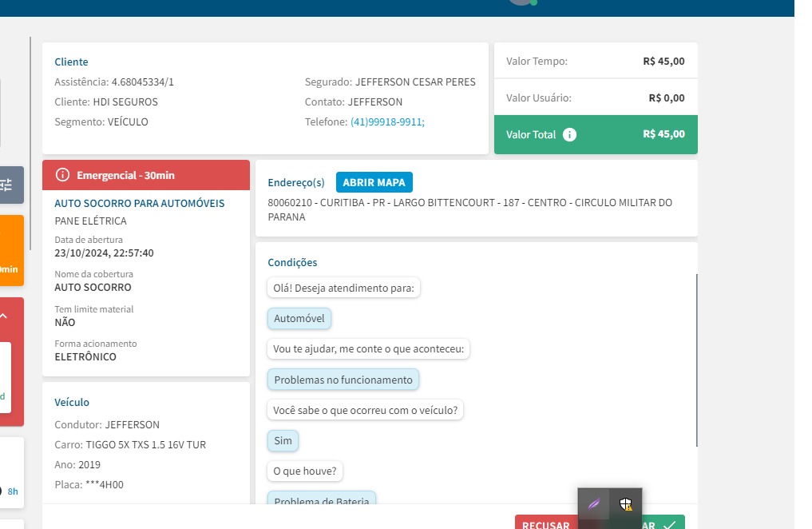Click the Emergencial alert circle icon
Screen dimensions: 812x529
62,175
